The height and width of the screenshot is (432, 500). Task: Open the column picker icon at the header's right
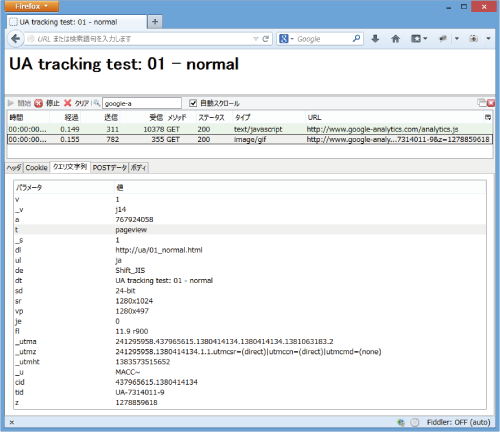[488, 117]
